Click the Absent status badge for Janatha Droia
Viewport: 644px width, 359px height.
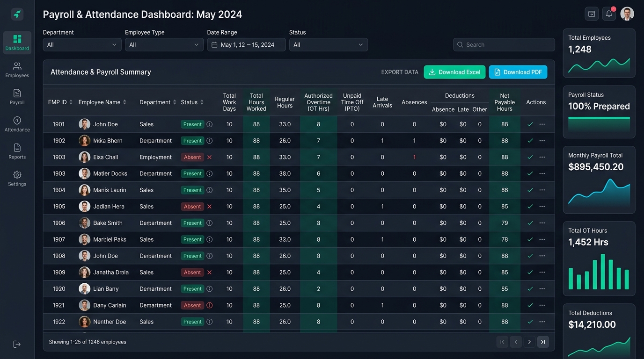[x=192, y=273]
